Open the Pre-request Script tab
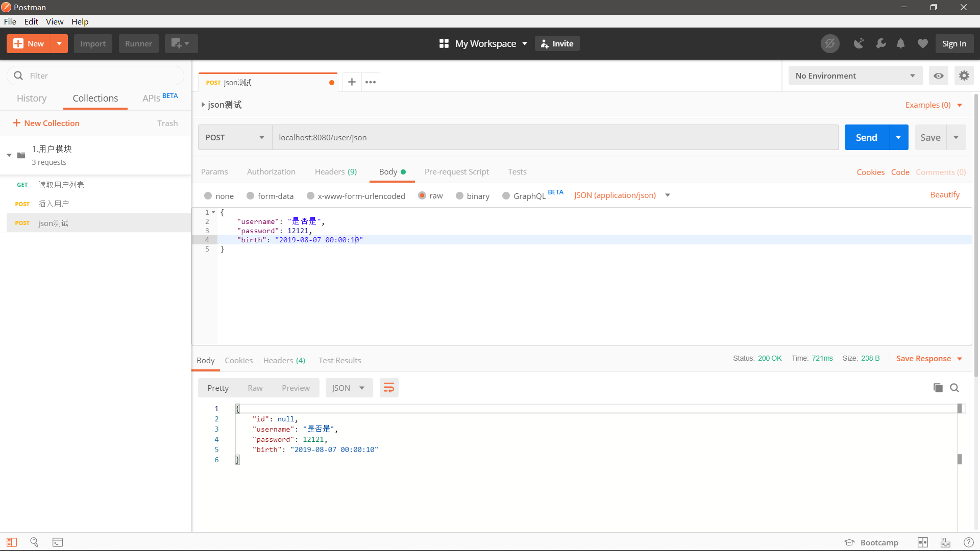This screenshot has height=551, width=980. (456, 172)
